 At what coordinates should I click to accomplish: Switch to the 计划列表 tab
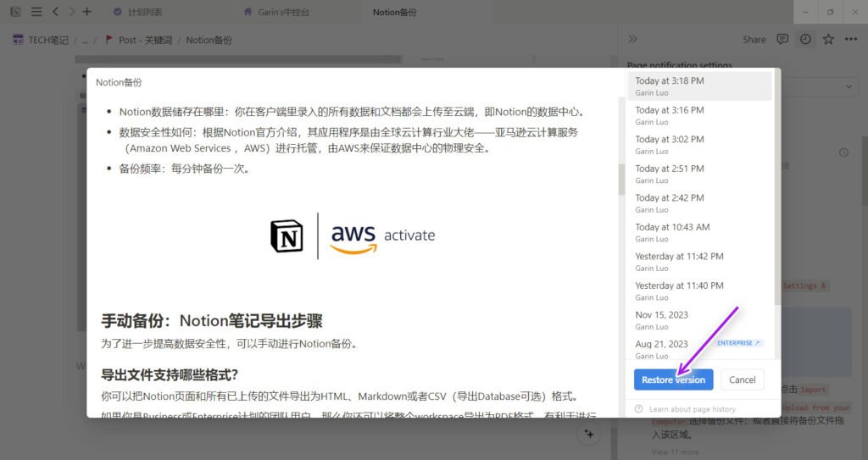[x=138, y=12]
